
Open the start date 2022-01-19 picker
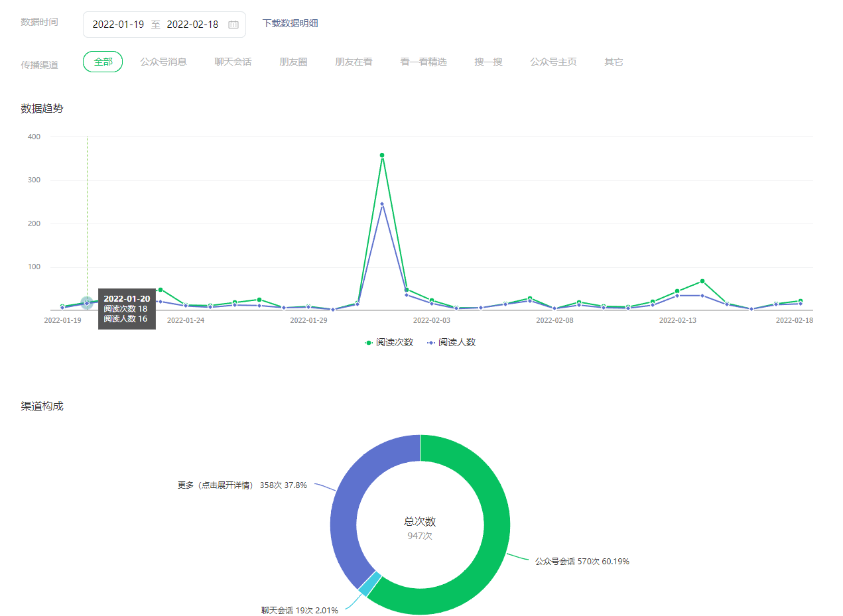(x=118, y=25)
